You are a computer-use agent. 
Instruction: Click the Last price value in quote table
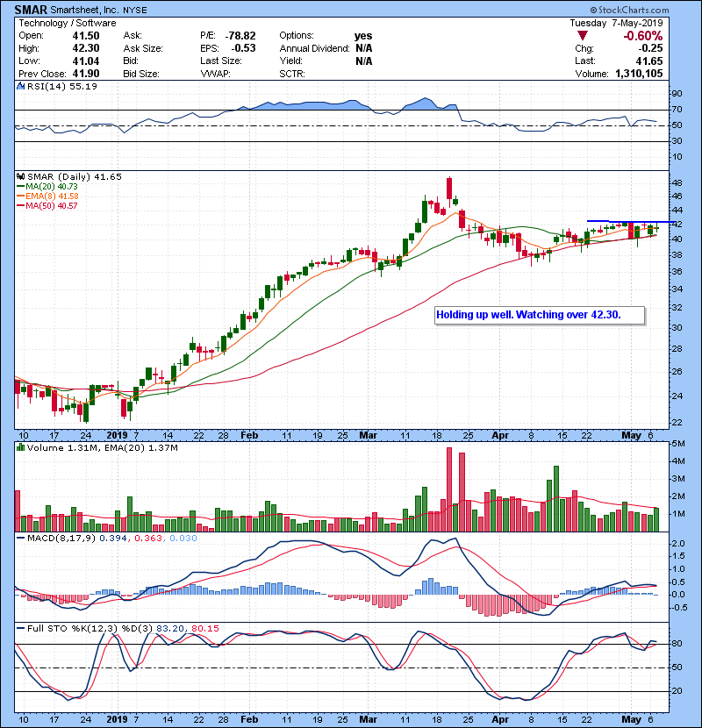[649, 61]
